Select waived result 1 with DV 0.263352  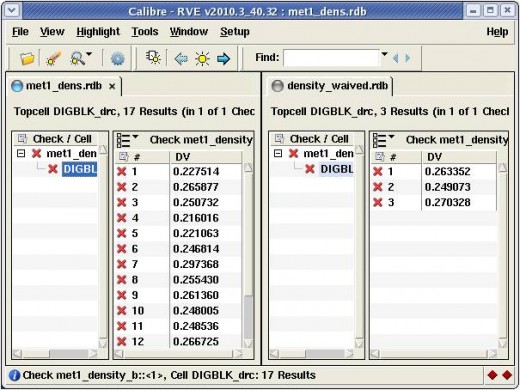coord(434,171)
